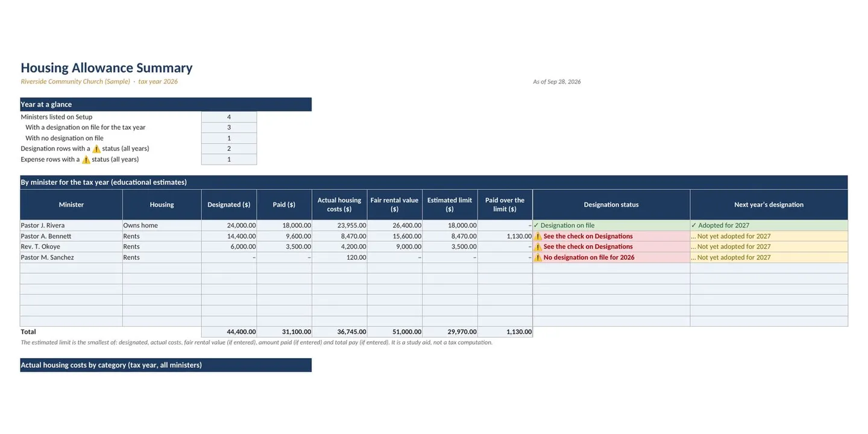Select the As of Sep 28, 2026 date

[x=557, y=82]
